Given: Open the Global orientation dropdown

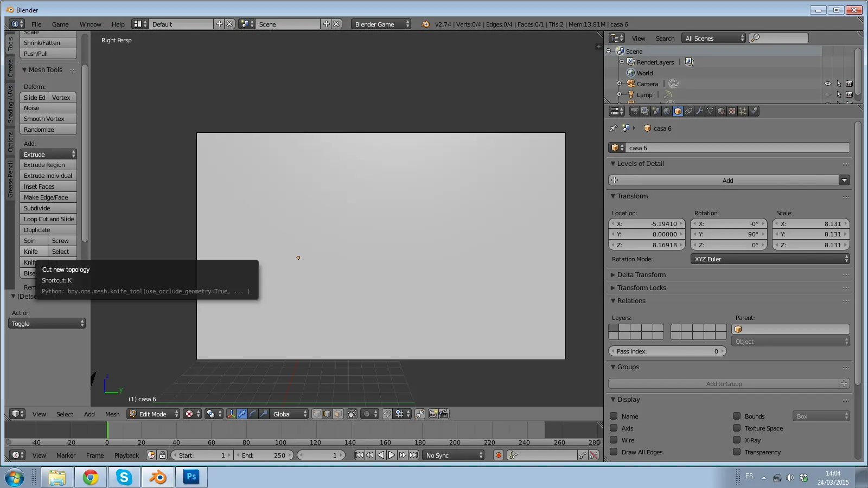Looking at the screenshot, I should click(x=289, y=414).
